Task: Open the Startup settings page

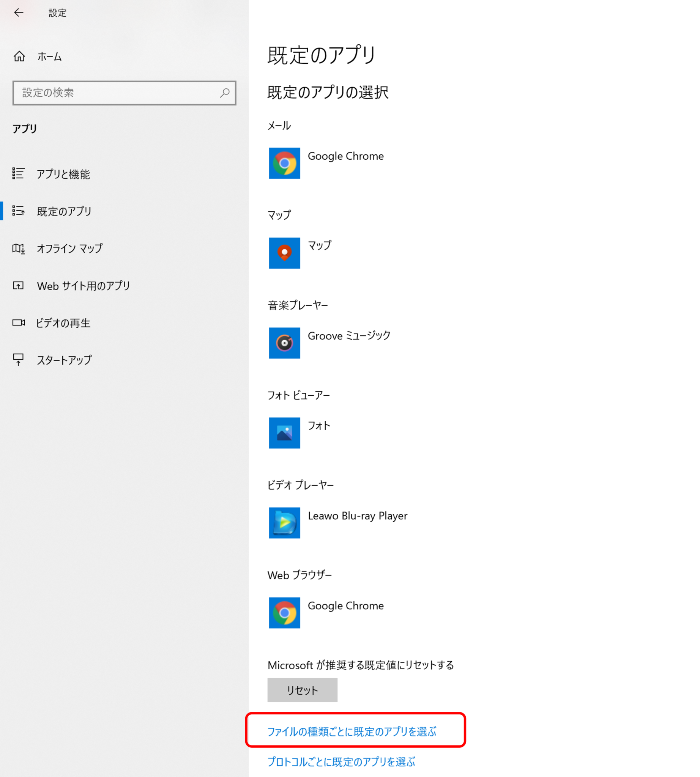Action: (64, 360)
